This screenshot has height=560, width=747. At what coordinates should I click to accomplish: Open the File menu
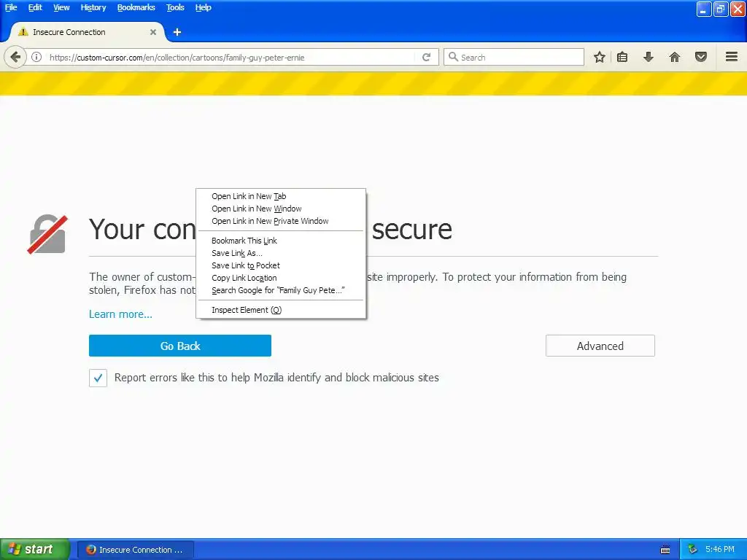[11, 7]
